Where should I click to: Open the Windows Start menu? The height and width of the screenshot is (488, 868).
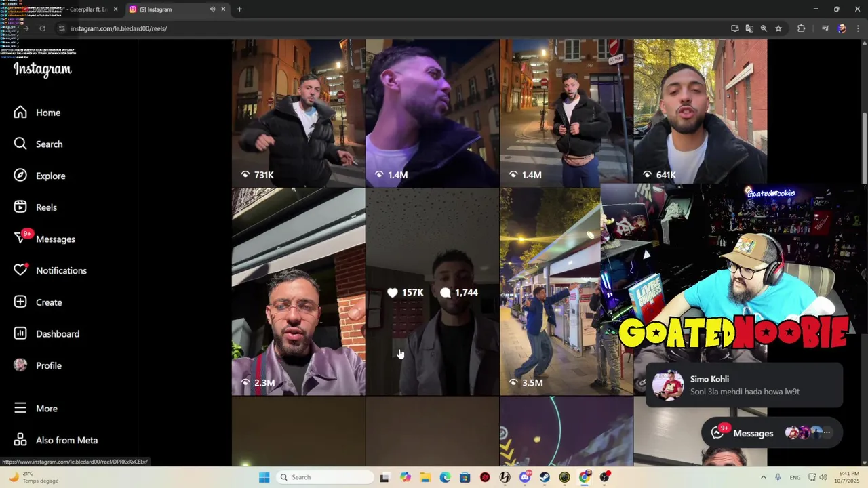[x=264, y=477]
